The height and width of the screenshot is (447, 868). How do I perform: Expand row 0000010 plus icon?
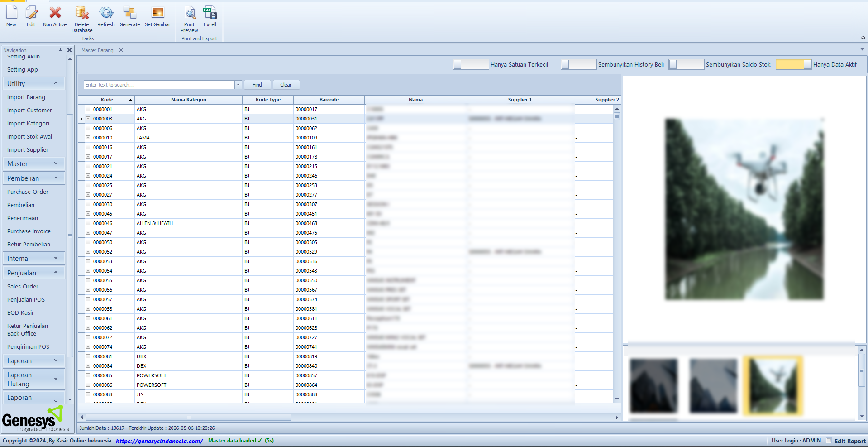coord(88,138)
